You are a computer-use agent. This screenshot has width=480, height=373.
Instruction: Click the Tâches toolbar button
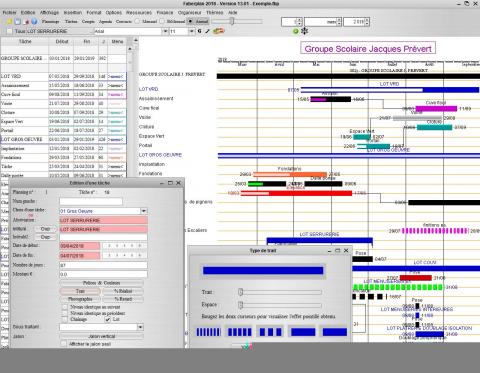pyautogui.click(x=71, y=21)
